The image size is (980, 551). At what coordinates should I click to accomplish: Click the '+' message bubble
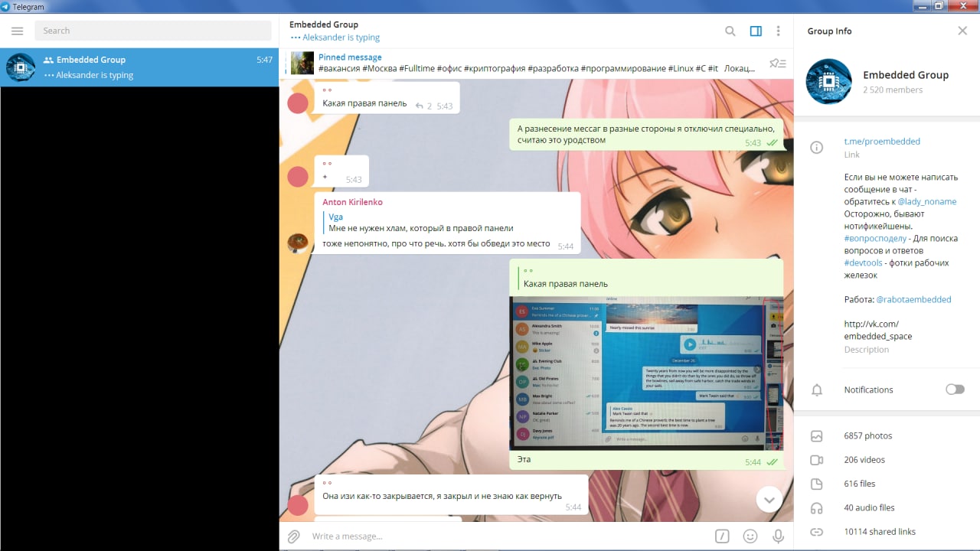[341, 171]
